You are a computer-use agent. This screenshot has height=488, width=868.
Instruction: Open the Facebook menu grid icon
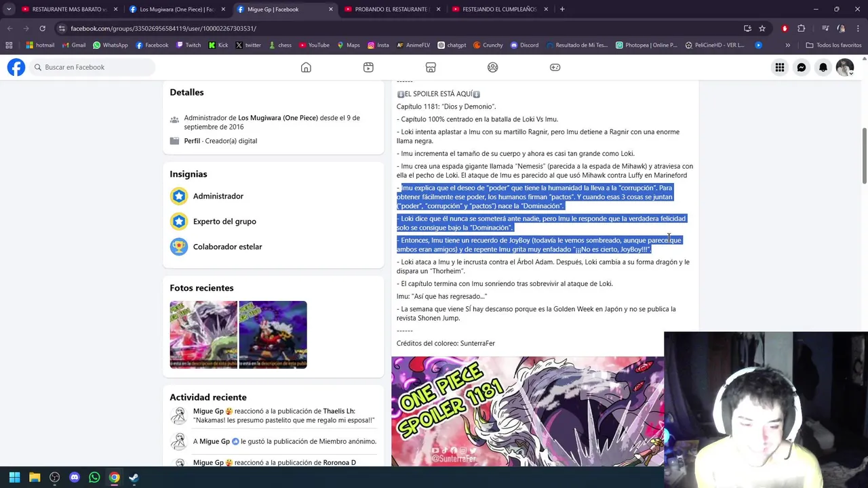tap(780, 67)
